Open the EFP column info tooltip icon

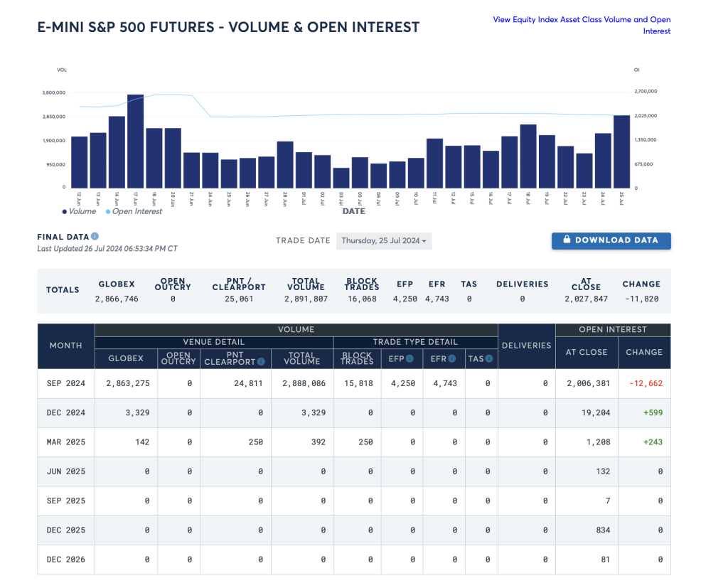[411, 359]
